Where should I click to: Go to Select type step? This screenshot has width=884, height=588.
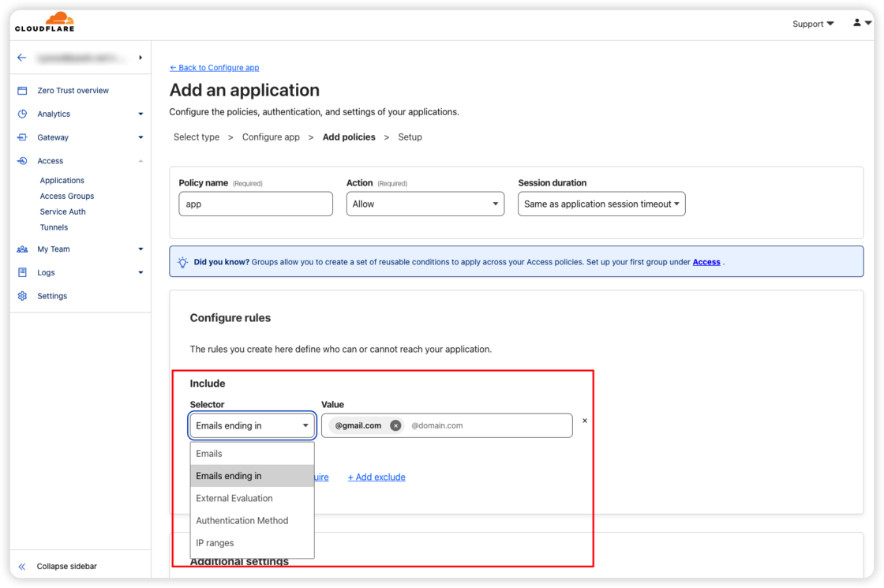click(197, 137)
